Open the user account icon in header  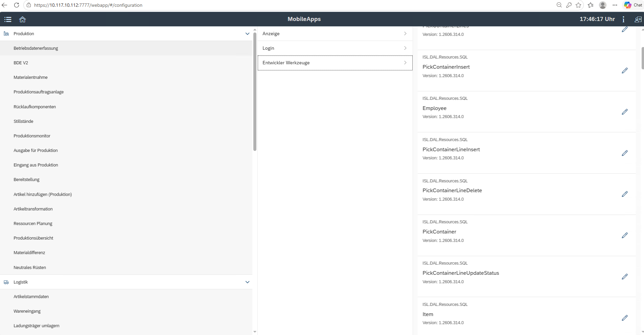[x=638, y=19]
